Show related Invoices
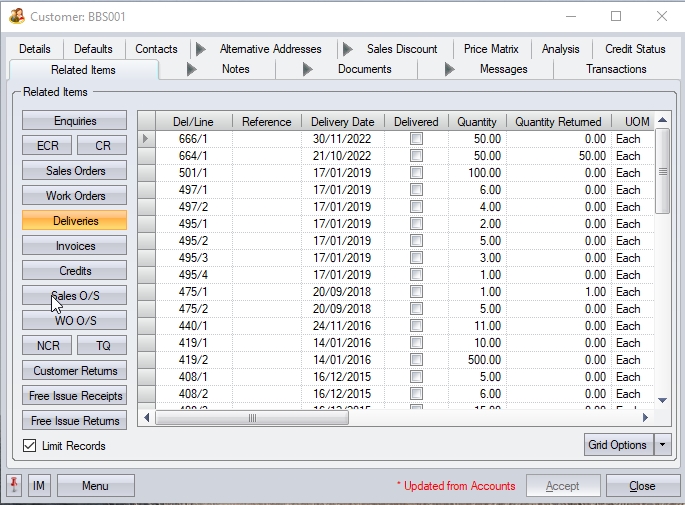This screenshot has height=505, width=685. coord(75,246)
